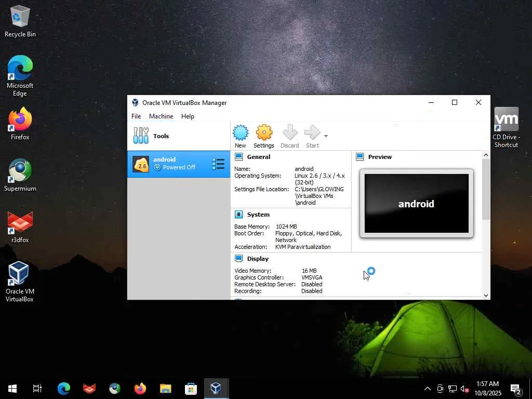Click the Display monitor icon
Image resolution: width=532 pixels, height=399 pixels.
click(239, 259)
